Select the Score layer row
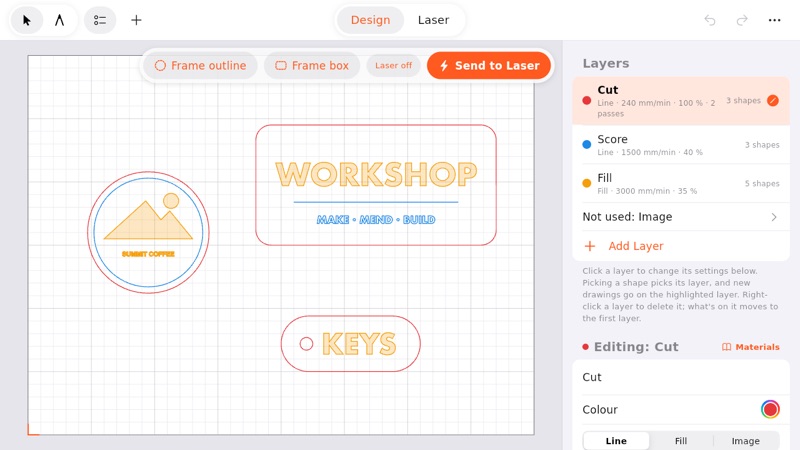Screen dimensions: 800x450 coord(681,145)
